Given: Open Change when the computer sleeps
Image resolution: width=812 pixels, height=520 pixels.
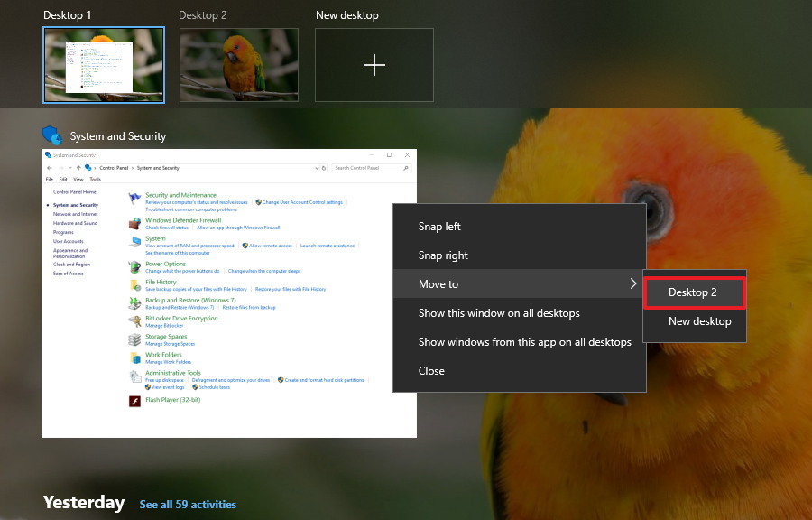Looking at the screenshot, I should [x=264, y=271].
